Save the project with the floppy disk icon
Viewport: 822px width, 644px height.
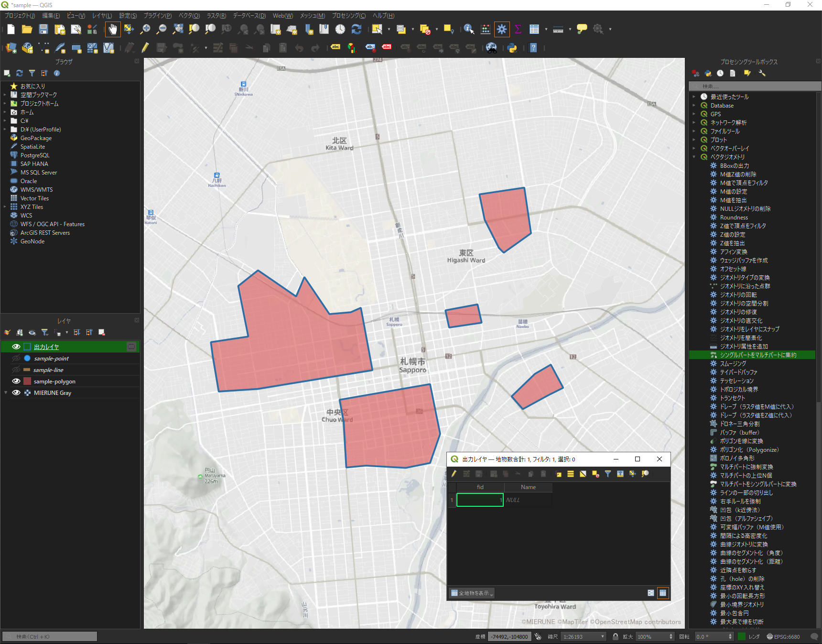(x=43, y=29)
